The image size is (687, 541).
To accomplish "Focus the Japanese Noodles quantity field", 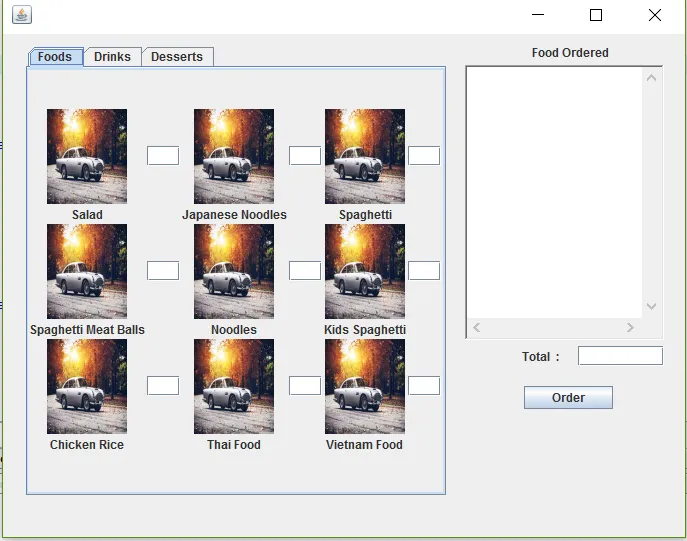I will (305, 156).
